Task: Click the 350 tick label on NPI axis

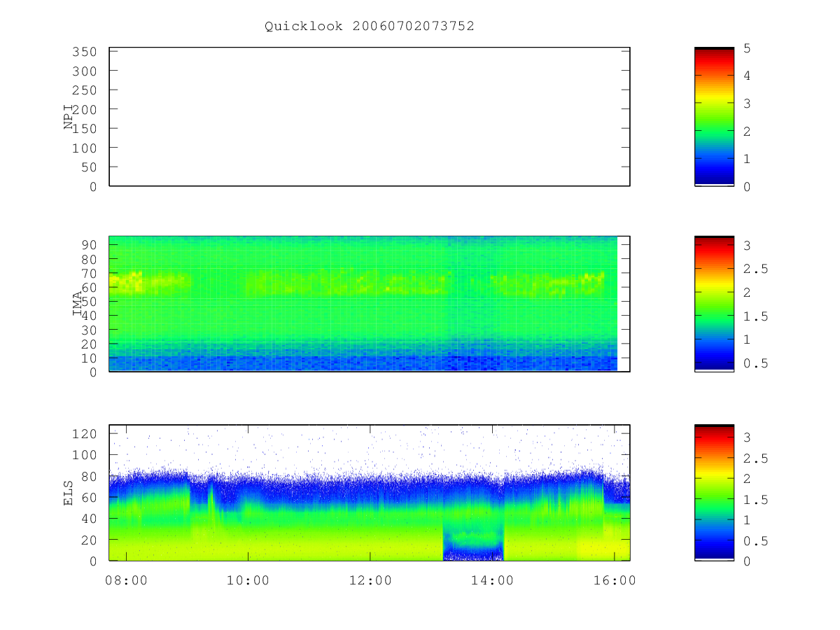Action: pyautogui.click(x=85, y=52)
